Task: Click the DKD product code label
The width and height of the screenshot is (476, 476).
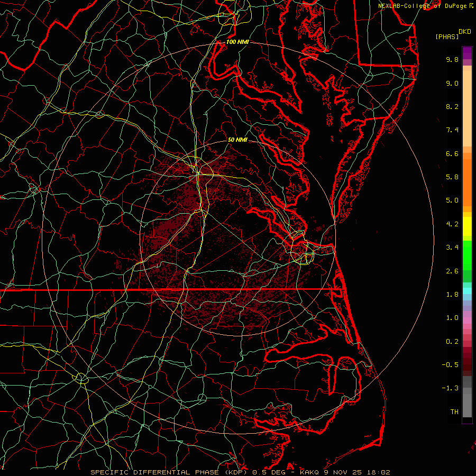Action: point(464,31)
